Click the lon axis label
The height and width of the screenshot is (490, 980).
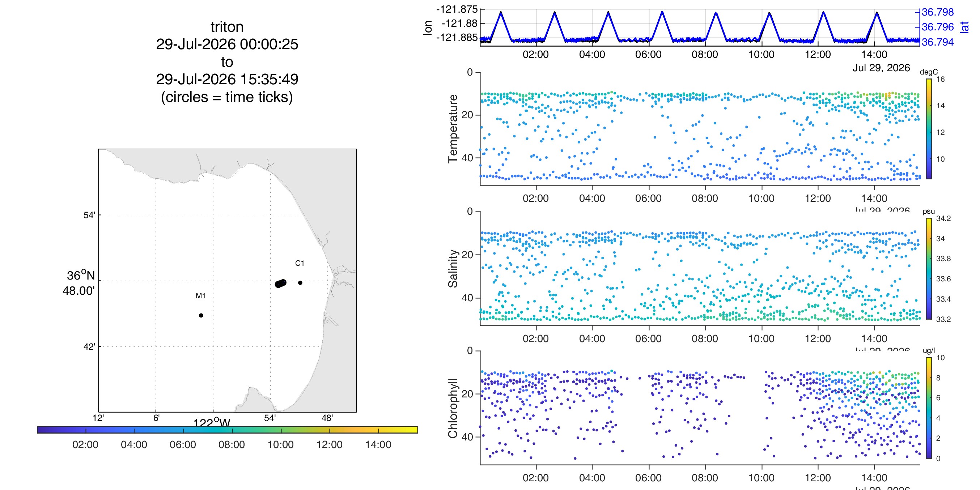coord(428,28)
